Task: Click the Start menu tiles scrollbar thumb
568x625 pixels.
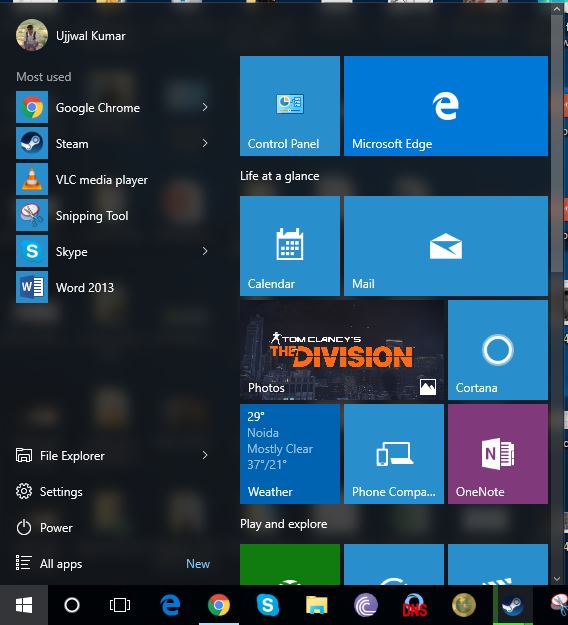Action: 556,144
